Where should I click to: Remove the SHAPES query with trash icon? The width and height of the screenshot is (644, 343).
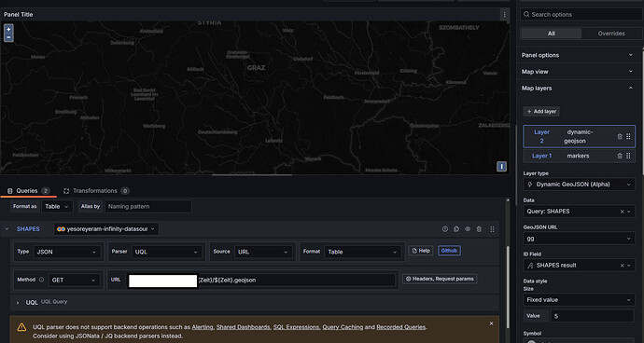pyautogui.click(x=479, y=229)
